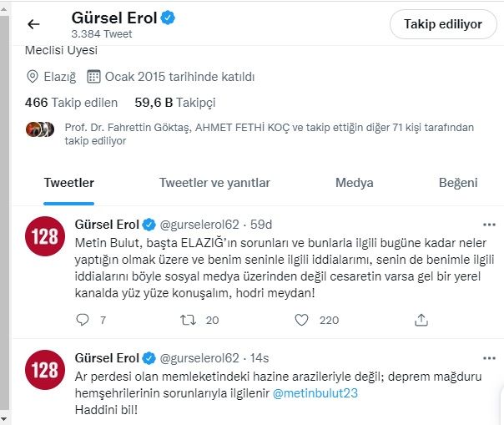Click the back arrow icon
Image resolution: width=504 pixels, height=425 pixels.
point(33,24)
